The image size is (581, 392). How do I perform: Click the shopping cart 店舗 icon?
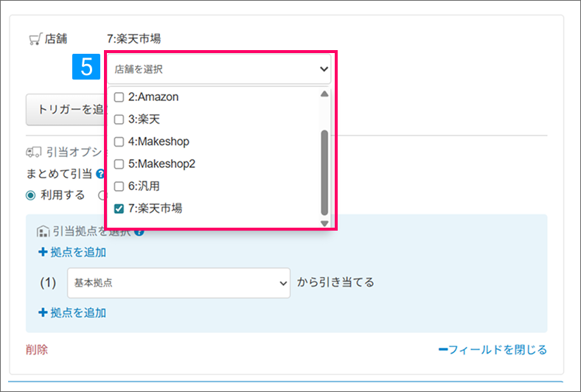point(35,39)
